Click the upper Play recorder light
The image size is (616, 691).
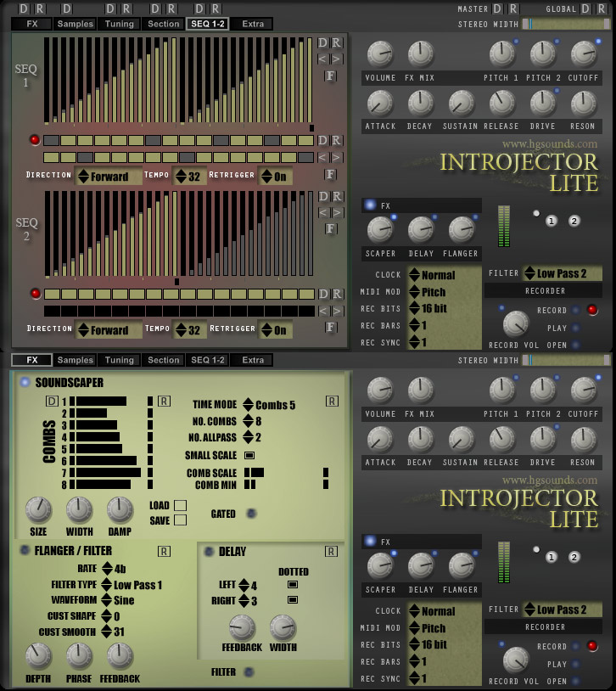pos(575,328)
